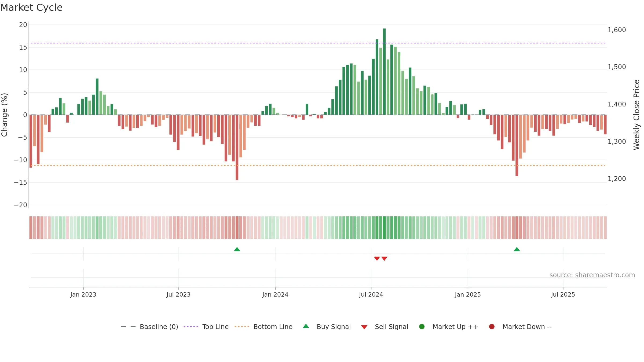The image size is (644, 362).
Task: Toggle the Top Line legend entry
Action: 206,327
